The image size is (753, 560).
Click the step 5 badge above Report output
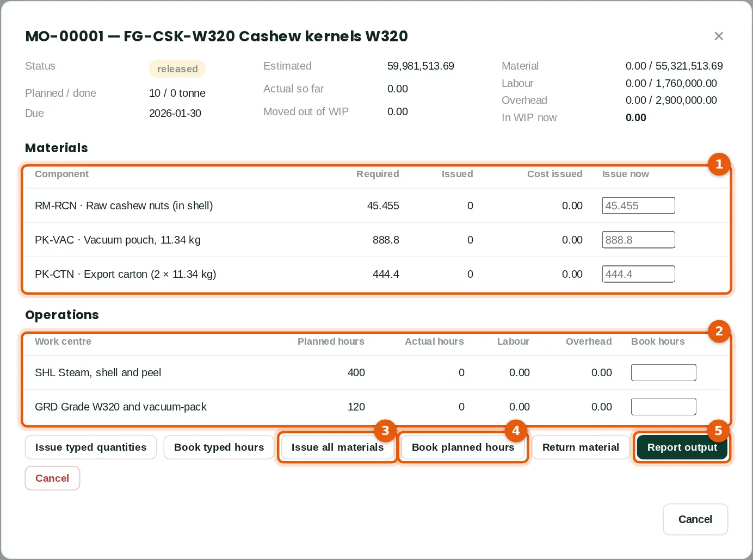tap(718, 431)
